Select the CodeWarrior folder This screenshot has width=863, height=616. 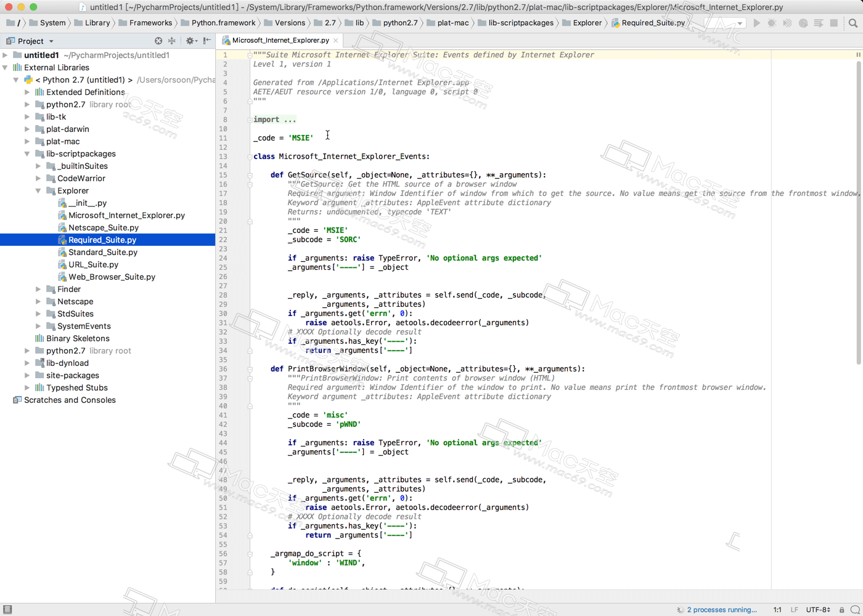click(x=81, y=178)
